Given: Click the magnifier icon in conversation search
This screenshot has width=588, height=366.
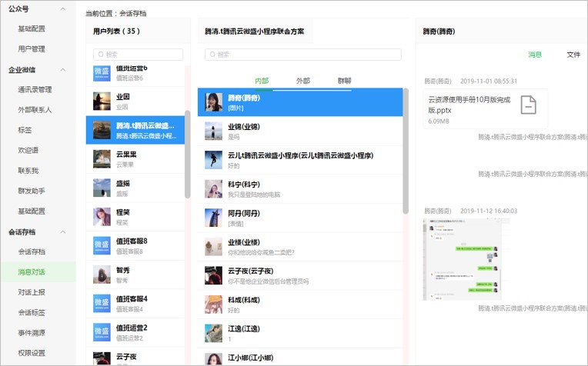Looking at the screenshot, I should click(212, 55).
